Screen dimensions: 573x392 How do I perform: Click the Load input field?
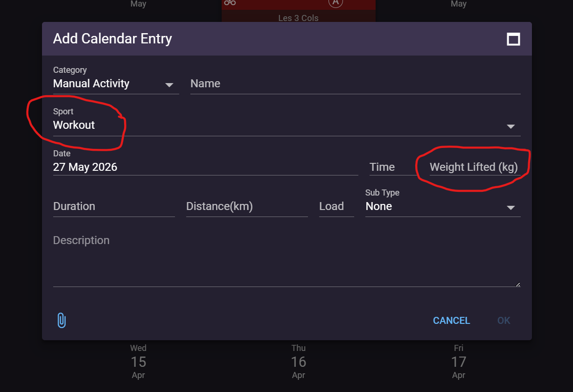pyautogui.click(x=336, y=206)
